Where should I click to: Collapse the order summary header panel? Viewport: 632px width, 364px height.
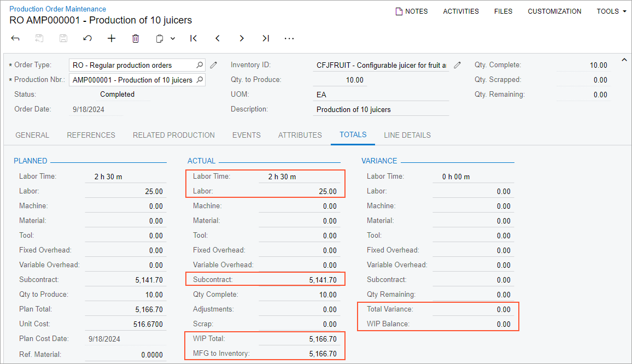624,60
